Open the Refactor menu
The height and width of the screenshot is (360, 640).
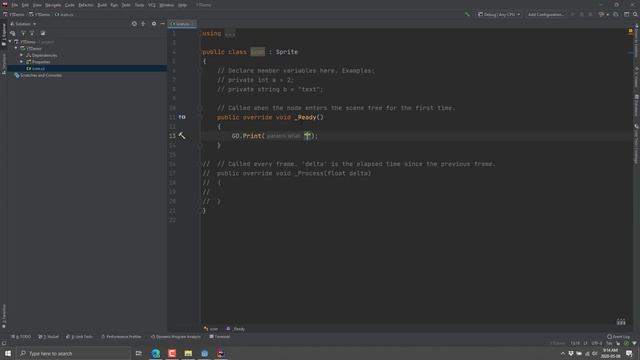pyautogui.click(x=86, y=5)
